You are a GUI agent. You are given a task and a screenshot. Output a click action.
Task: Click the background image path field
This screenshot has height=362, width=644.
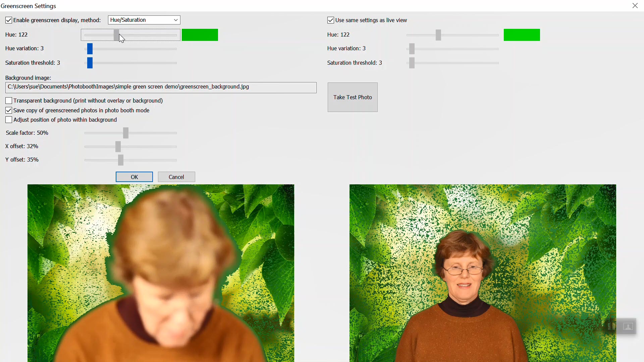[161, 87]
